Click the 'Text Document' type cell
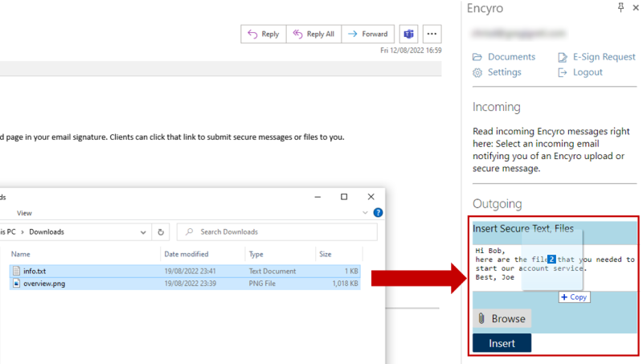Image resolution: width=643 pixels, height=364 pixels. 272,271
